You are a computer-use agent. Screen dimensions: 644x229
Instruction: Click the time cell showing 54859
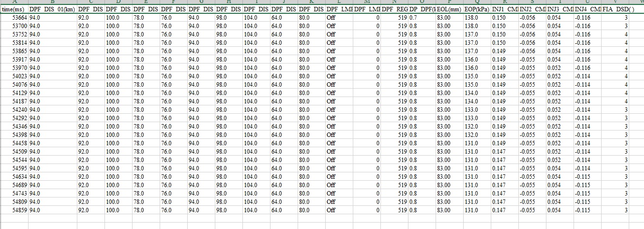pos(14,210)
